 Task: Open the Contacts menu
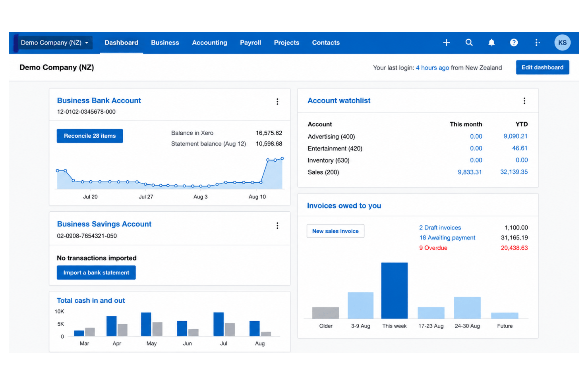pyautogui.click(x=326, y=42)
